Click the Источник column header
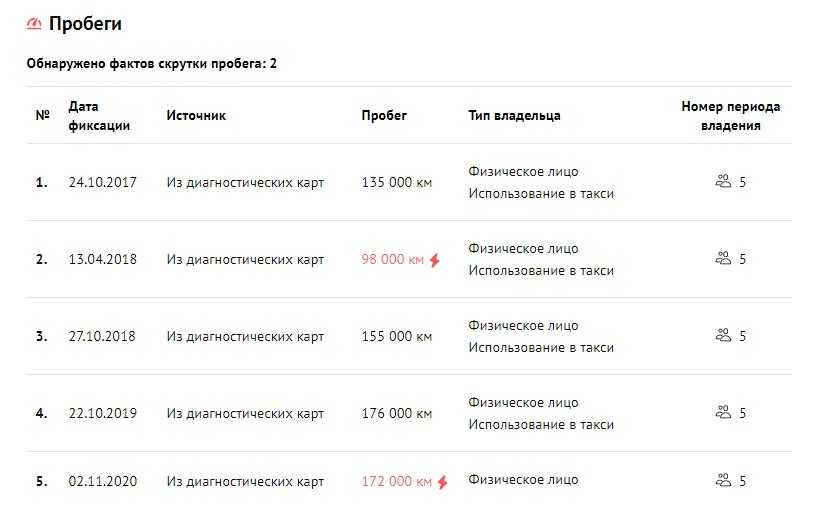The image size is (814, 505). [196, 115]
